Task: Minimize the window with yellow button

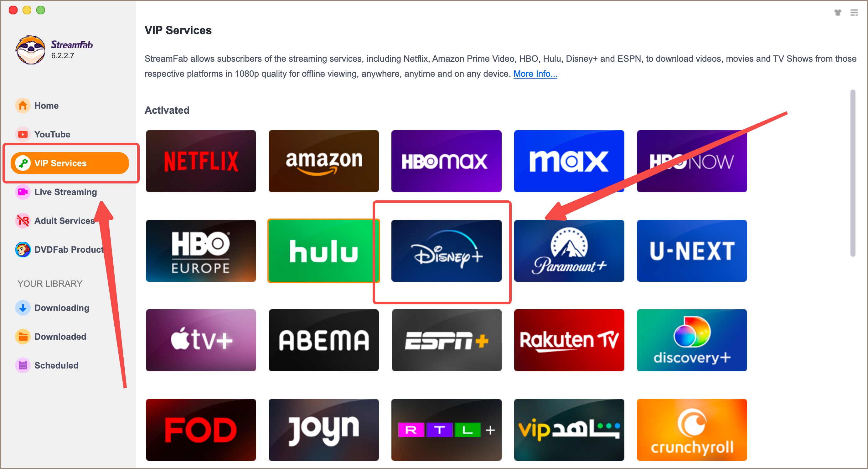Action: pos(27,10)
